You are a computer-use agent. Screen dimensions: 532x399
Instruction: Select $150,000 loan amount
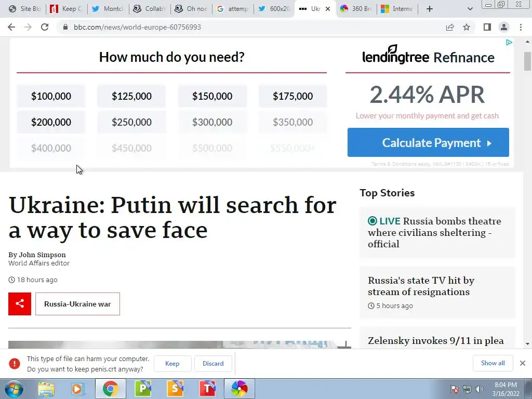[212, 96]
